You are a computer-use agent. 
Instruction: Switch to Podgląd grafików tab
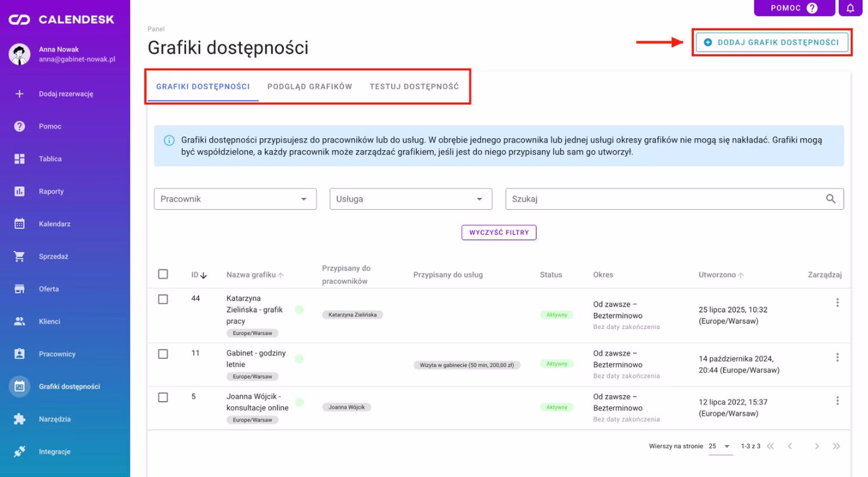click(309, 86)
